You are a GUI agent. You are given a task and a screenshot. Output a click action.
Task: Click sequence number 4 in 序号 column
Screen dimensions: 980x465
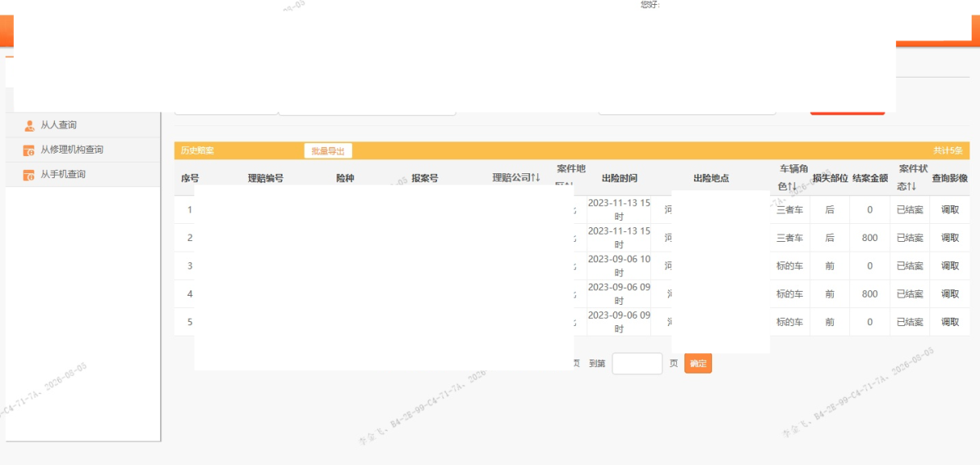pyautogui.click(x=190, y=293)
